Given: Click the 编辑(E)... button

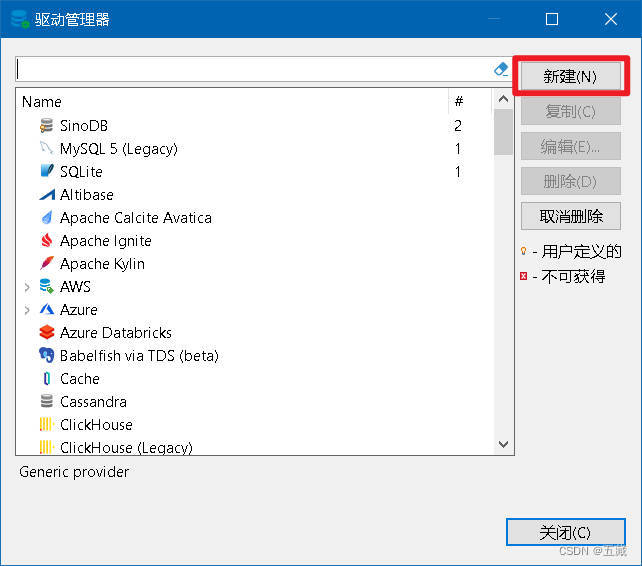Looking at the screenshot, I should tap(570, 146).
